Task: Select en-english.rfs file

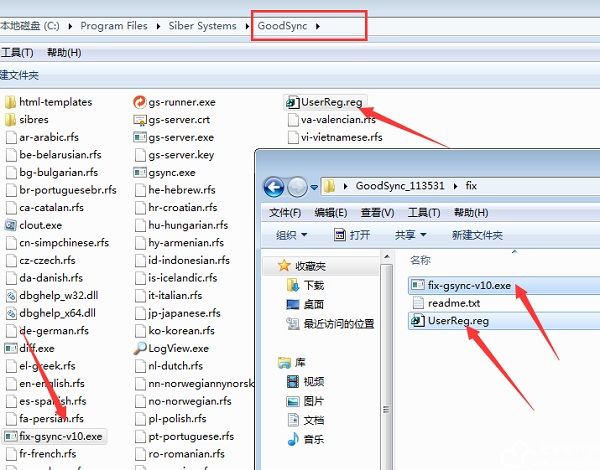Action: point(45,383)
